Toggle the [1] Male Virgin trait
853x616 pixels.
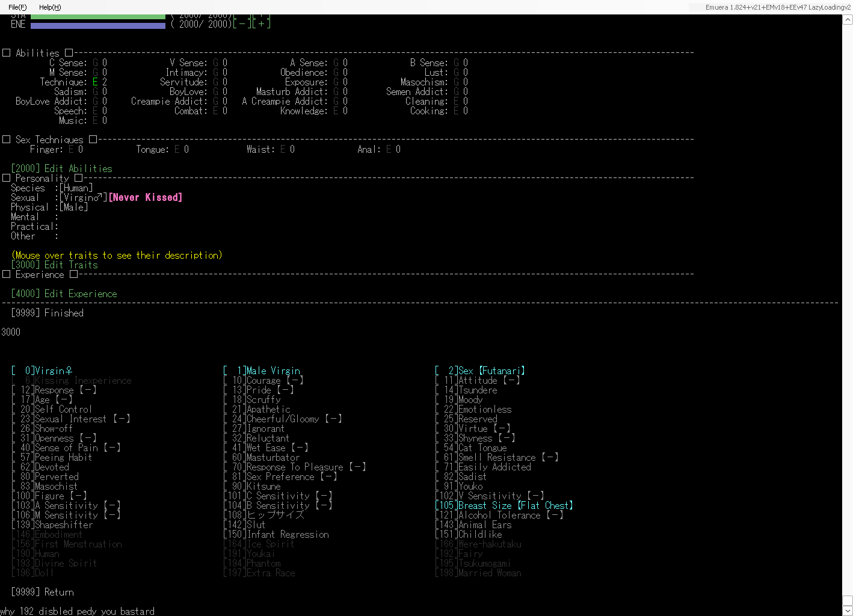coord(262,371)
